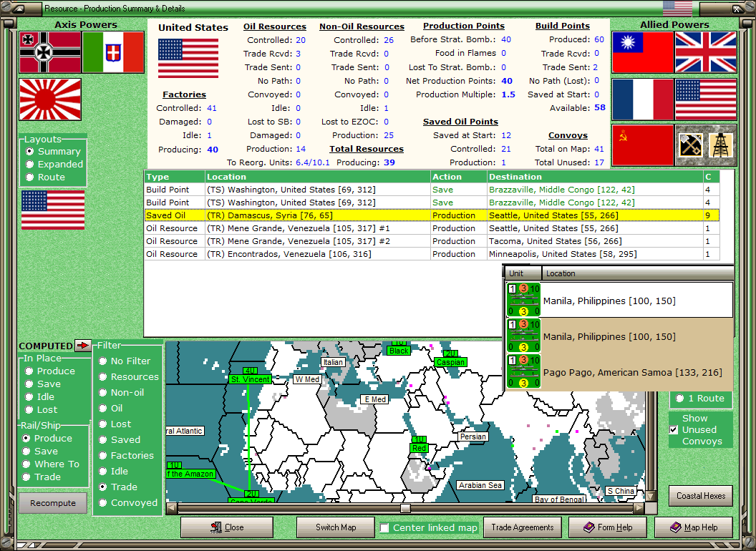Click the map horizontal scrollbar thumb

[405, 508]
